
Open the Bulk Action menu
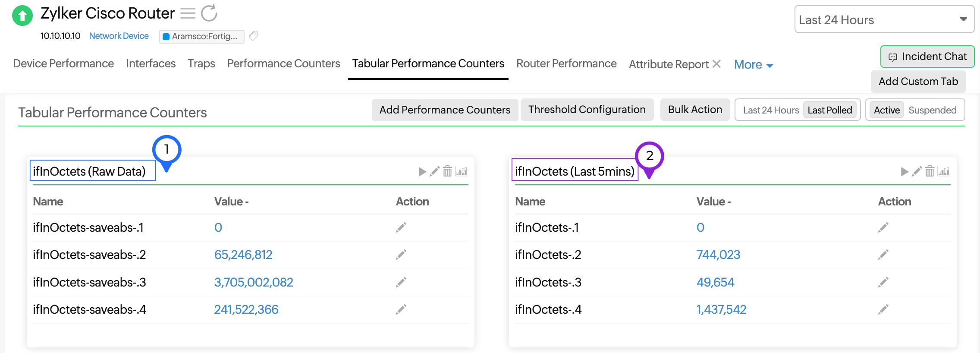695,110
